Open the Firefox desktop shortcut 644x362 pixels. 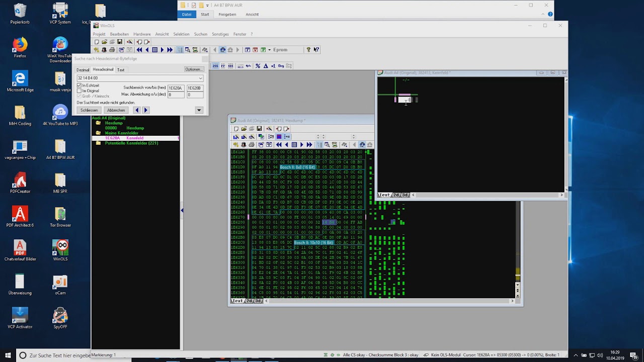point(20,48)
